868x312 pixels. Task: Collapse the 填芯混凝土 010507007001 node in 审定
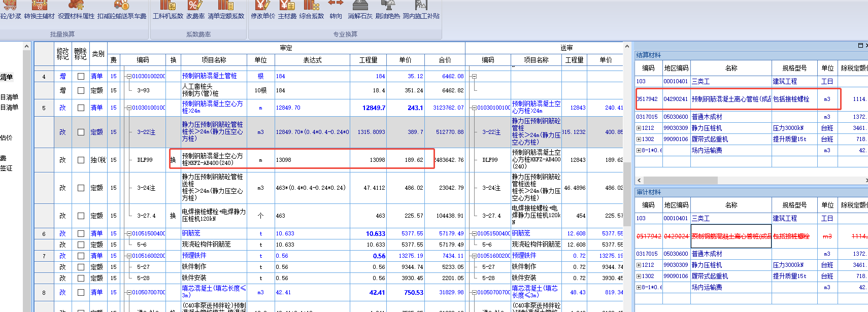(129, 292)
